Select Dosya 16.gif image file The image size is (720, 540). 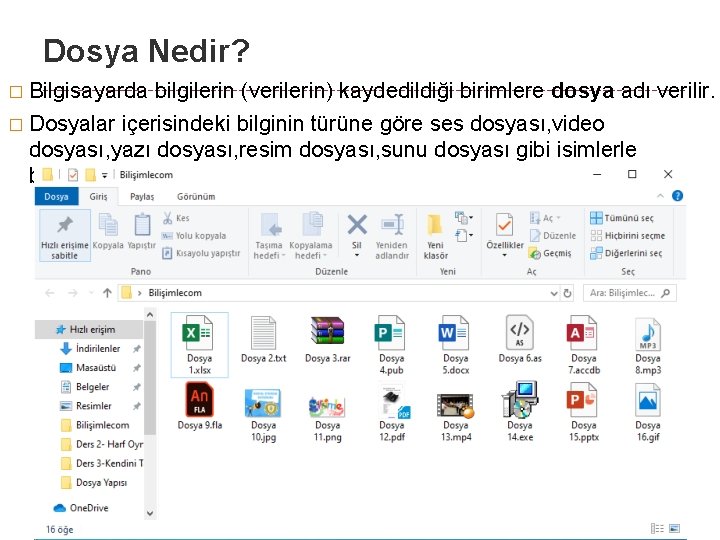pos(648,412)
